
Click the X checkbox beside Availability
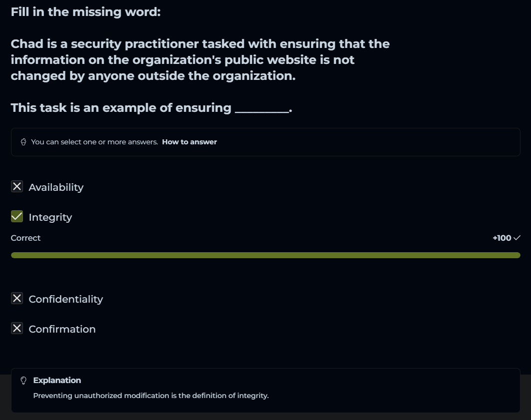[x=17, y=187]
